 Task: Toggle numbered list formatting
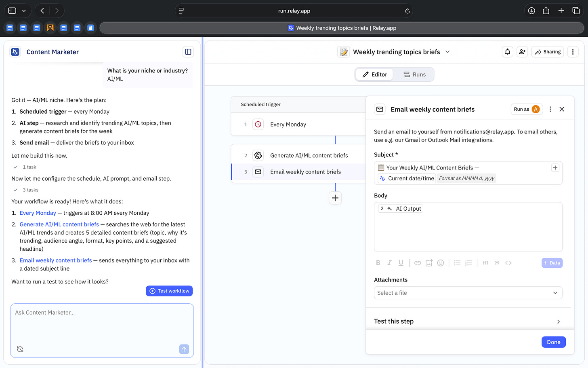pyautogui.click(x=468, y=263)
